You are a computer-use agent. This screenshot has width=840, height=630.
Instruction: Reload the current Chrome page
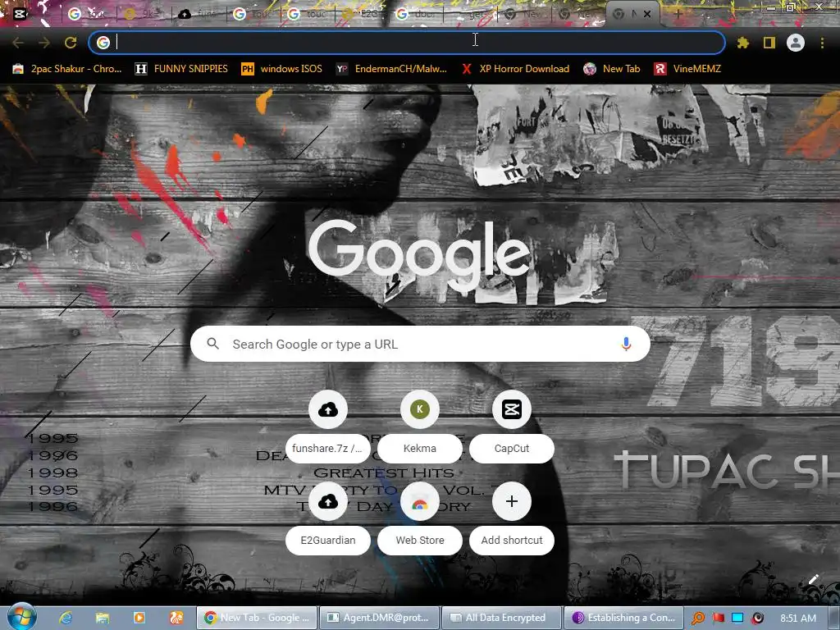(71, 43)
